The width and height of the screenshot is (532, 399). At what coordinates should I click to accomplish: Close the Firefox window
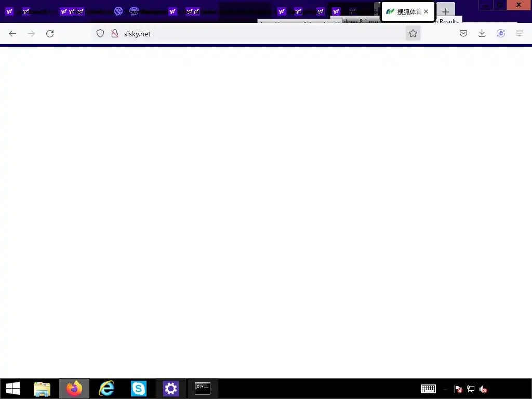[519, 5]
